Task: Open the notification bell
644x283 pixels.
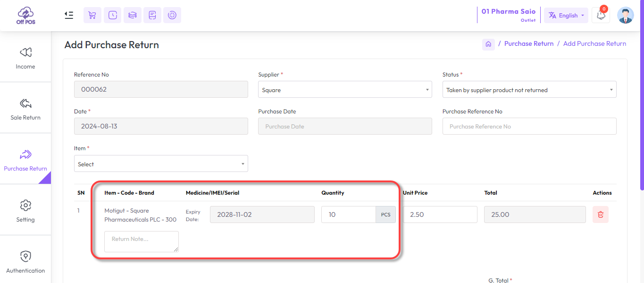Action: pos(601,15)
